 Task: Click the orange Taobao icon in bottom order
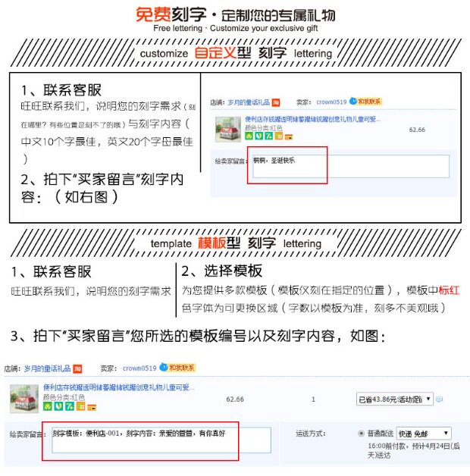click(x=78, y=368)
